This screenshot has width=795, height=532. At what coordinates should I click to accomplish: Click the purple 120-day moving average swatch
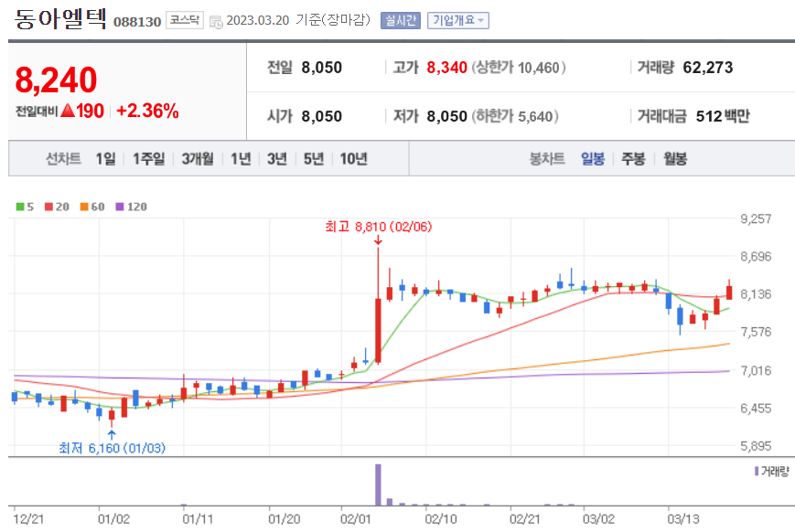pyautogui.click(x=120, y=207)
